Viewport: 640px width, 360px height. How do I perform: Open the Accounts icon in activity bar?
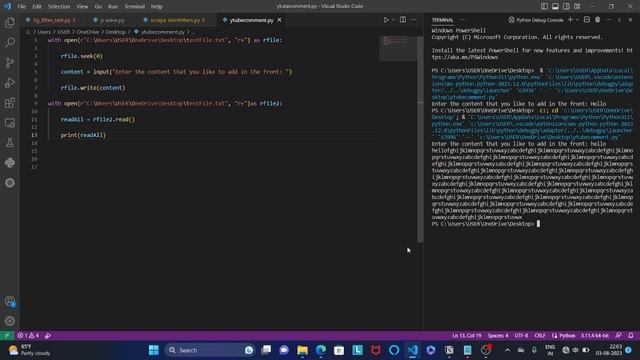[10, 301]
